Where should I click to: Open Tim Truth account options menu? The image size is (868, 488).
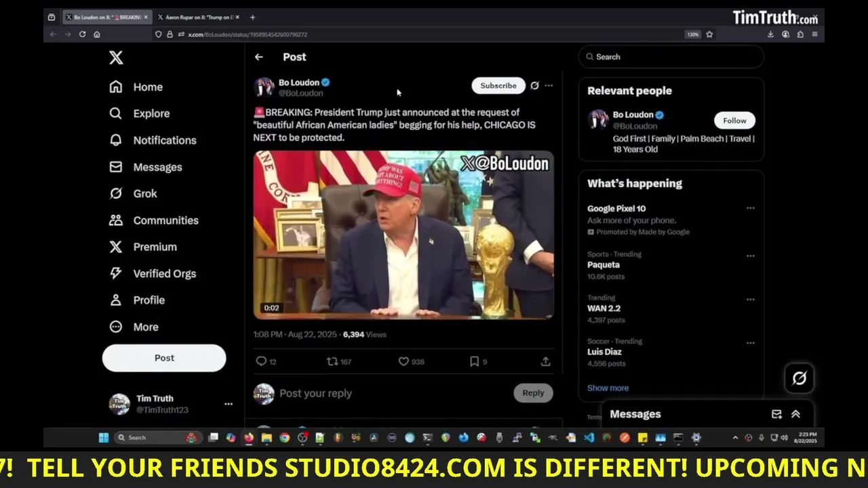[229, 404]
